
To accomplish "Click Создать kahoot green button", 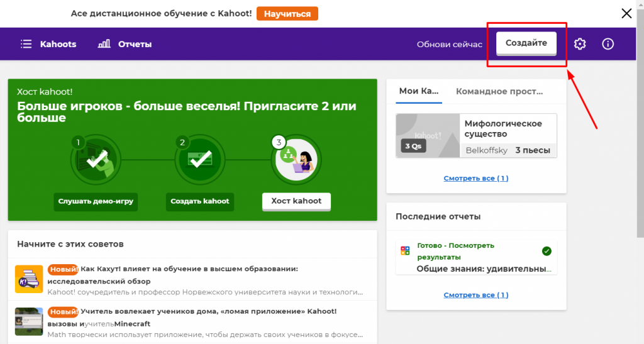I will click(x=200, y=201).
